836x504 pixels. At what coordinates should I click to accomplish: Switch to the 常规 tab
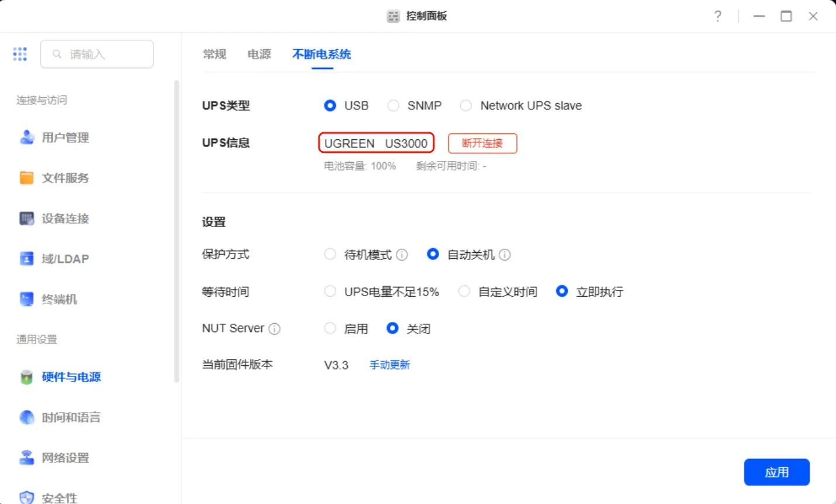click(x=214, y=54)
